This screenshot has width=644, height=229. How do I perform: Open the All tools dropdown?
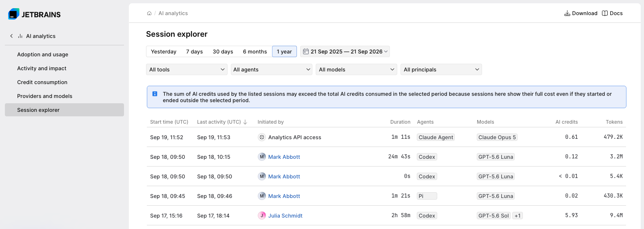187,69
